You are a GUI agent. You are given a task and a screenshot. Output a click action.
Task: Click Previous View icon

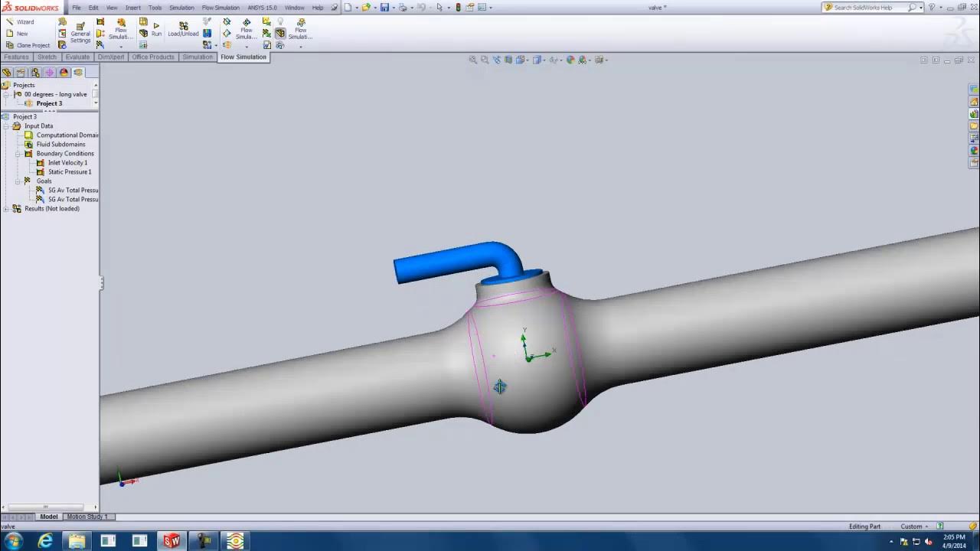click(x=496, y=60)
